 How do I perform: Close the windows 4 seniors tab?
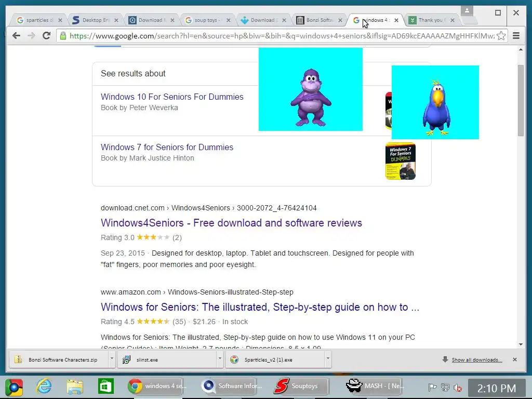396,20
